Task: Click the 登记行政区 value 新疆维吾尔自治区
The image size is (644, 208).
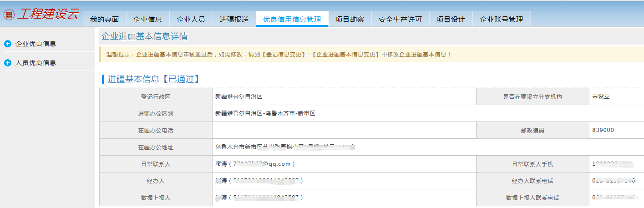Action: [x=239, y=96]
